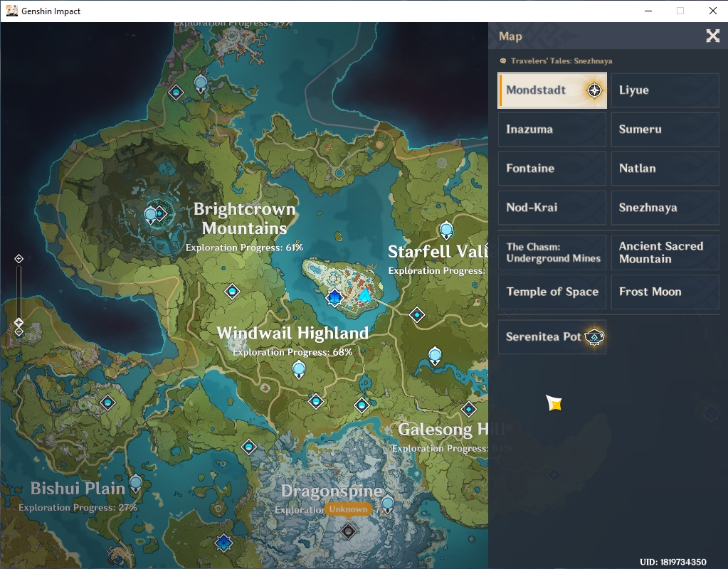Click the zoom-in icon above the slider
The image size is (728, 569).
coord(19,258)
